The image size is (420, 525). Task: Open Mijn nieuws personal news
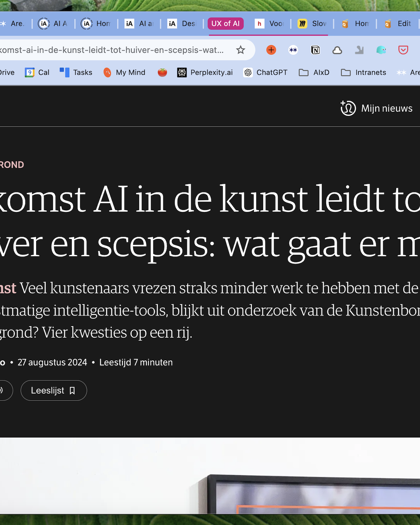pyautogui.click(x=376, y=108)
